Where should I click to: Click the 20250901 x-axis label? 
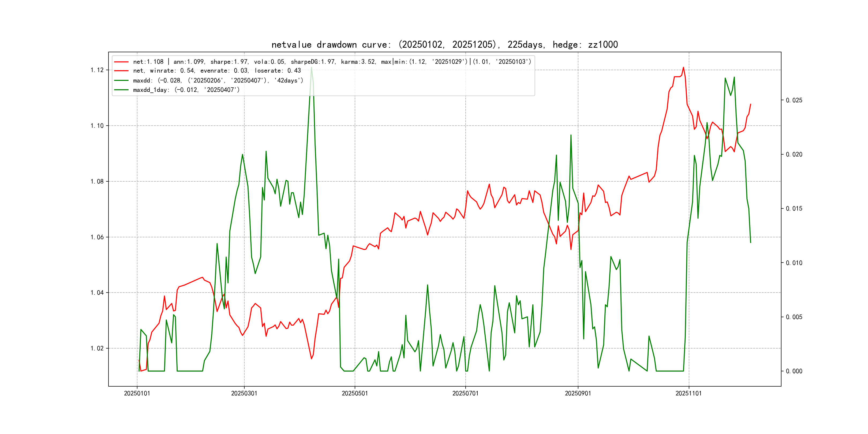578,393
